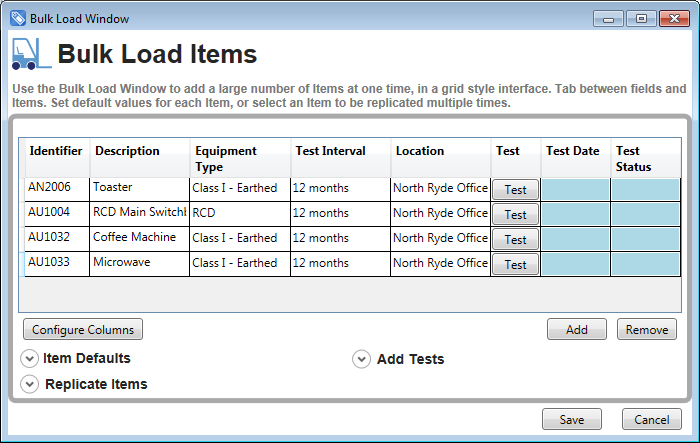Click the Bulk Load title bar tag icon
Viewport: 700px width, 443px height.
click(x=17, y=18)
